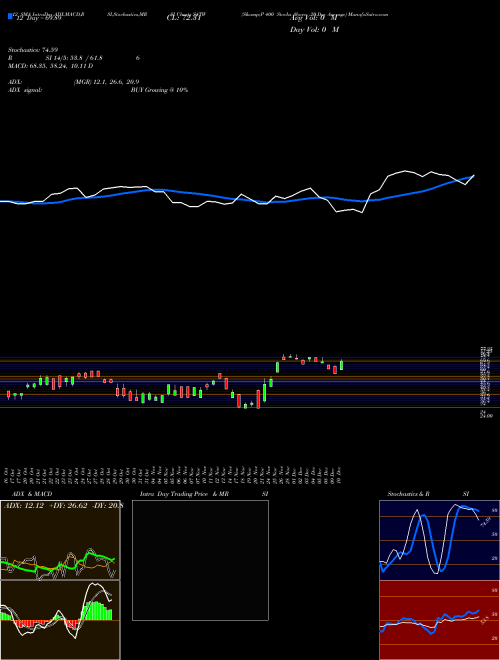Click the "24.00" price axis label
The height and width of the screenshot is (660, 500).
[487, 416]
